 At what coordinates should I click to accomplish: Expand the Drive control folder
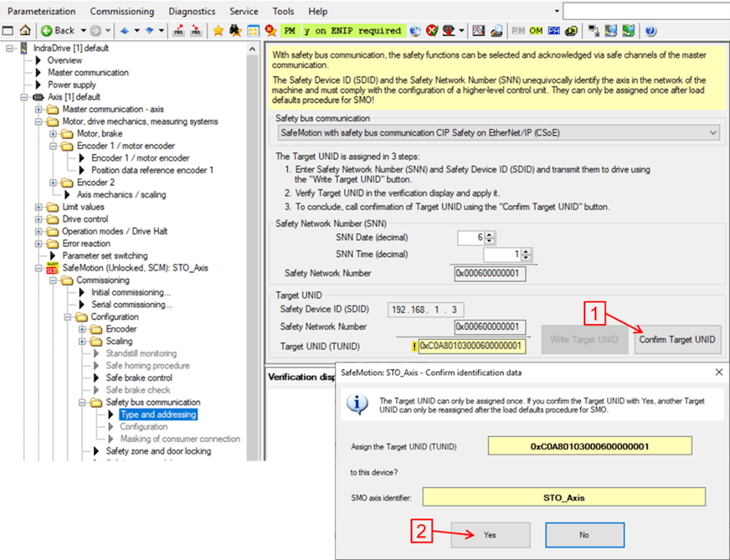point(38,219)
